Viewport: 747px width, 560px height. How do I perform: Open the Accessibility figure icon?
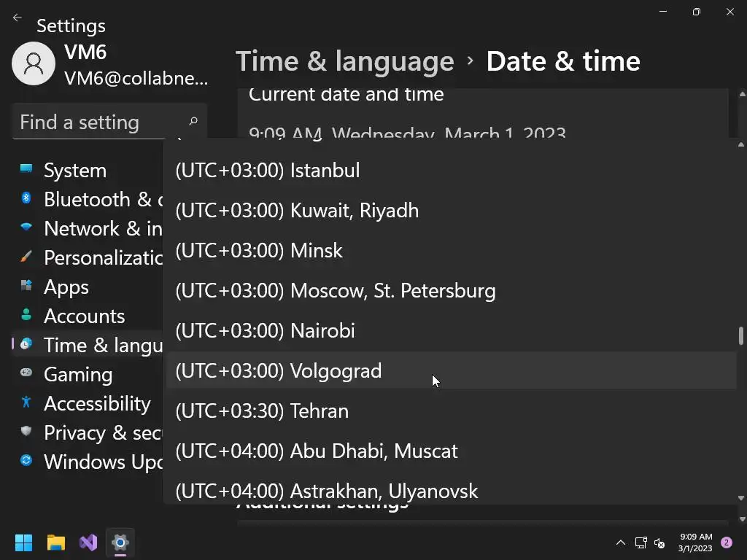(x=26, y=402)
